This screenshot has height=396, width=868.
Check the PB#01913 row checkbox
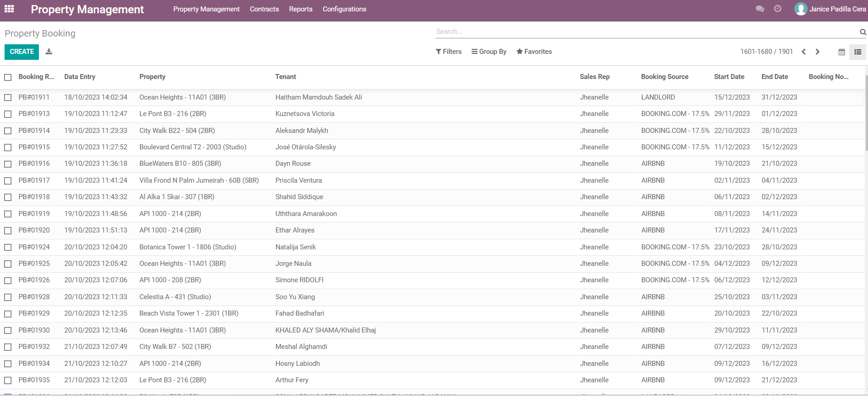pos(8,114)
